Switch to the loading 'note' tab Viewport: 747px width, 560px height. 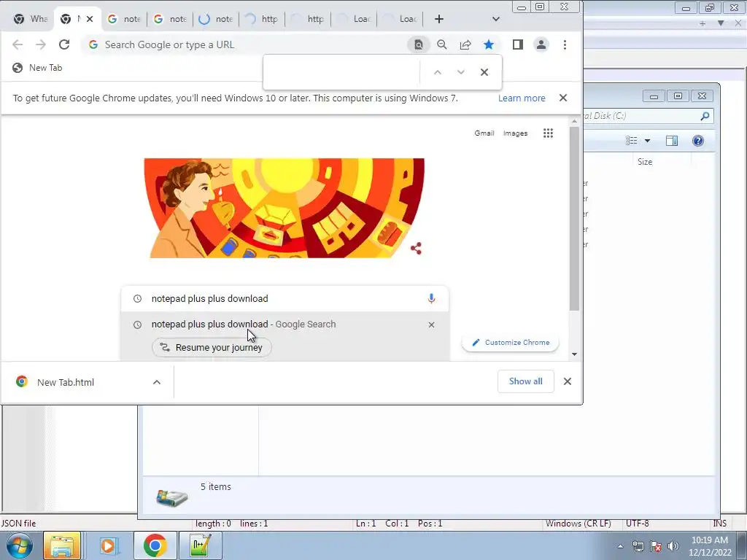216,19
